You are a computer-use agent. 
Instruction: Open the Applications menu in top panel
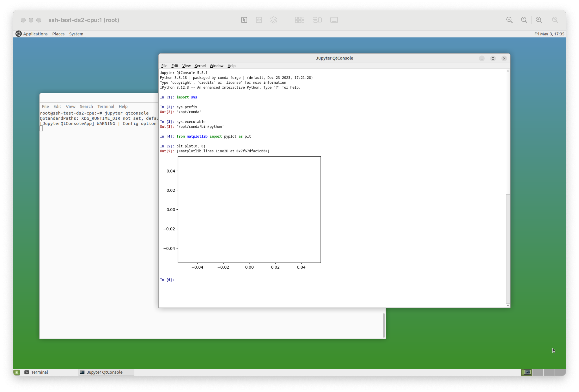tap(35, 34)
